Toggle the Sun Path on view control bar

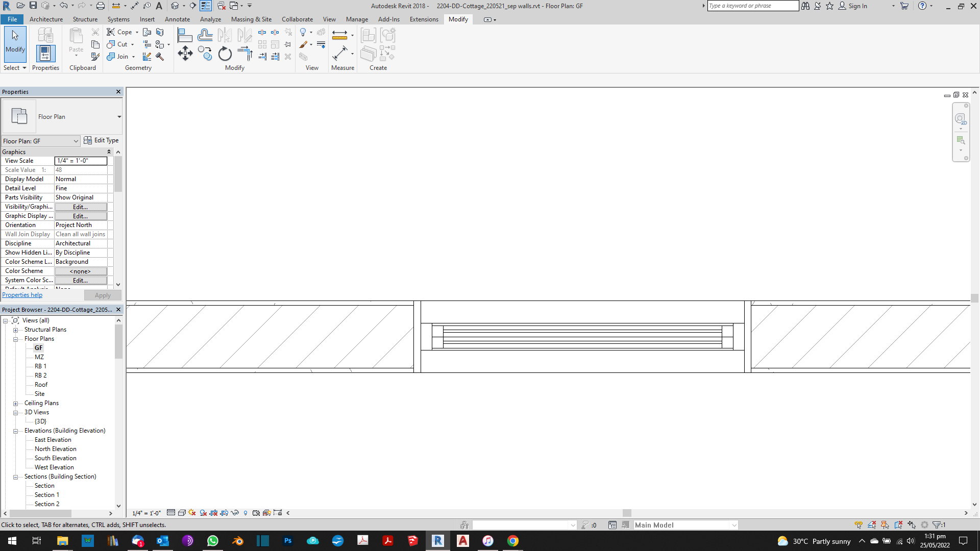pos(192,513)
